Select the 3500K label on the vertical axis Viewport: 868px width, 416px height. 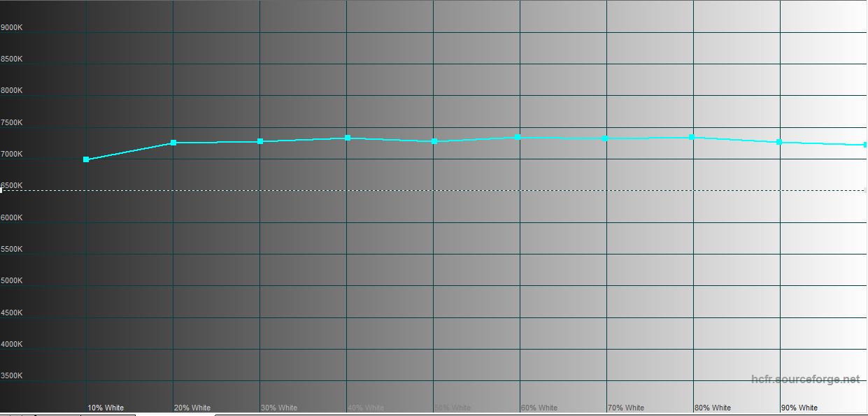pos(12,375)
